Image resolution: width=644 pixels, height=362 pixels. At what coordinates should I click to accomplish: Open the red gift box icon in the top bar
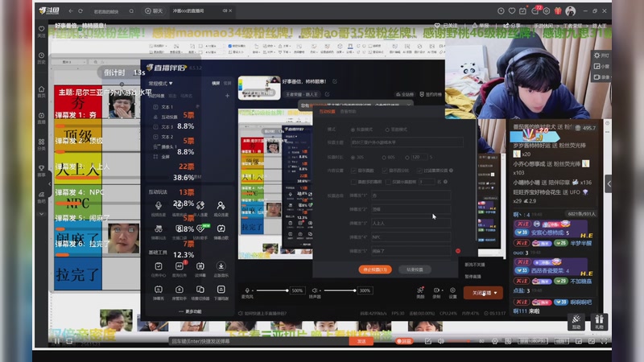(558, 11)
